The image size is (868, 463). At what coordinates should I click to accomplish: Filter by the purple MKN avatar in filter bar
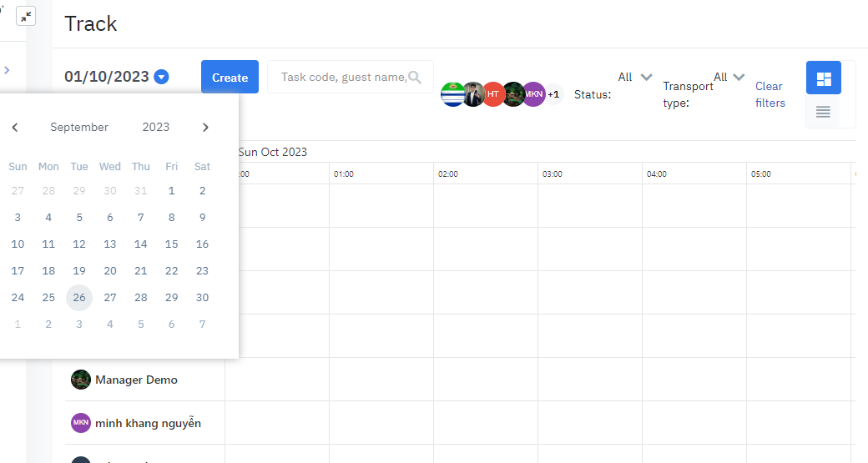tap(533, 94)
